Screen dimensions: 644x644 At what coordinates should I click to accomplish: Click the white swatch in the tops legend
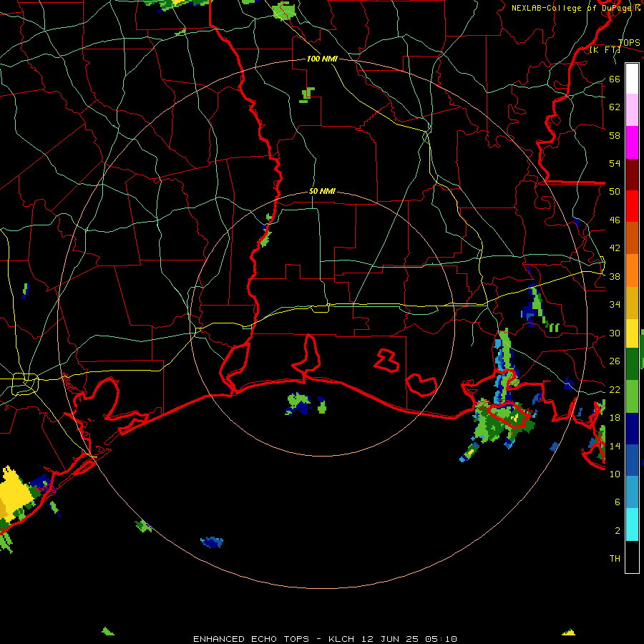pyautogui.click(x=632, y=79)
